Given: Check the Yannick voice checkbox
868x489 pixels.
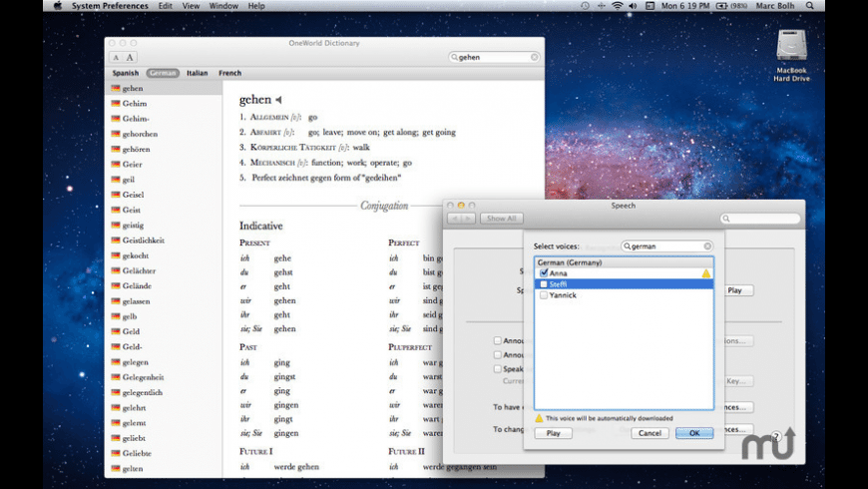Looking at the screenshot, I should point(544,295).
